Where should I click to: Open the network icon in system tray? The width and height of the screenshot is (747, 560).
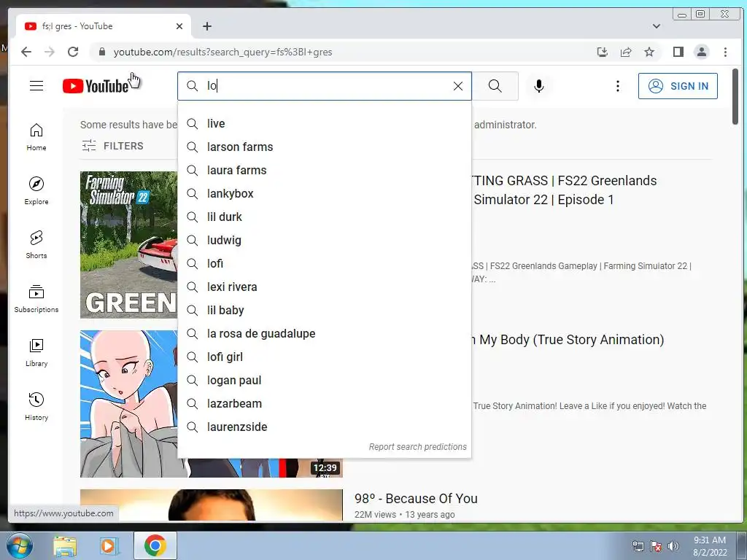[638, 546]
